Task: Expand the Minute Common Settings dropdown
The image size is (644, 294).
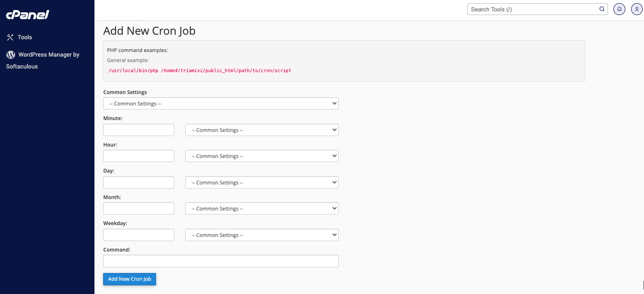Action: (x=262, y=130)
